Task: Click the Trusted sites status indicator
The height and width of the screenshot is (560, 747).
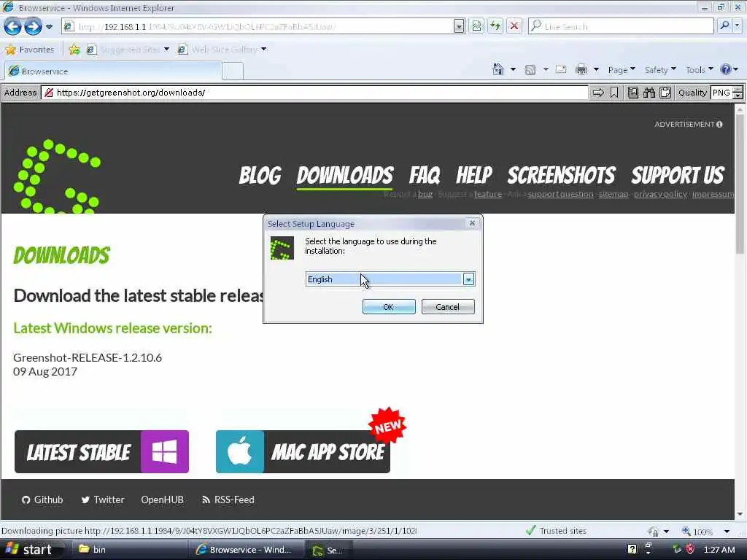Action: pos(555,531)
